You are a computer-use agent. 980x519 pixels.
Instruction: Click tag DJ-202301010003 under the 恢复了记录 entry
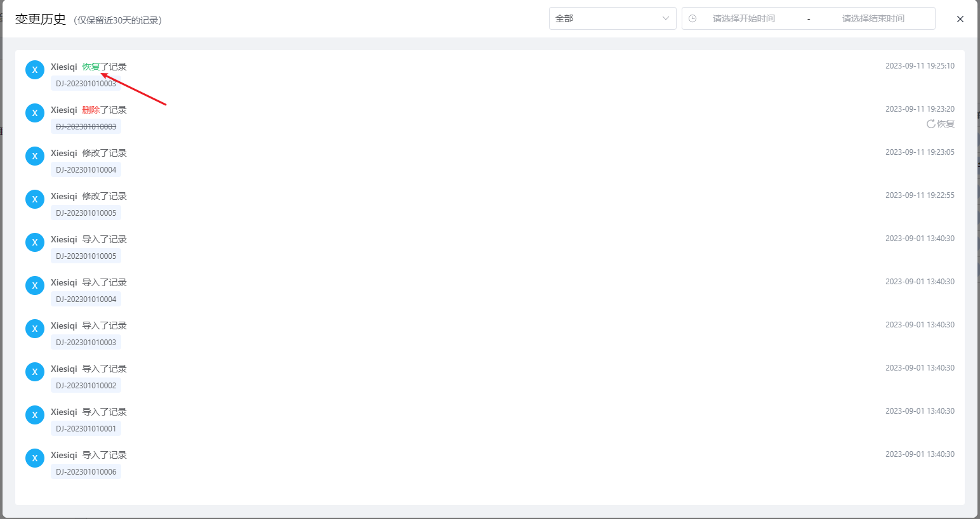86,83
